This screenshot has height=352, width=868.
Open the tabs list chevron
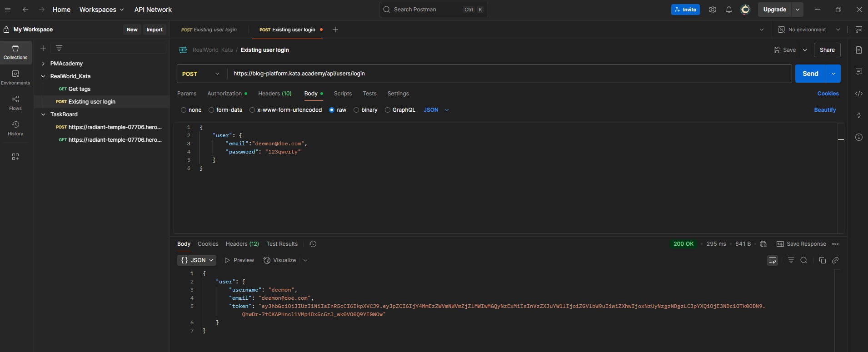pyautogui.click(x=762, y=30)
